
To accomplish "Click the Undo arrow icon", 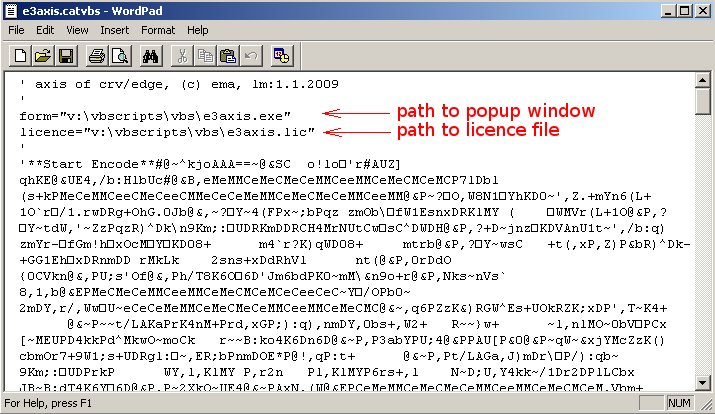I will [x=251, y=54].
